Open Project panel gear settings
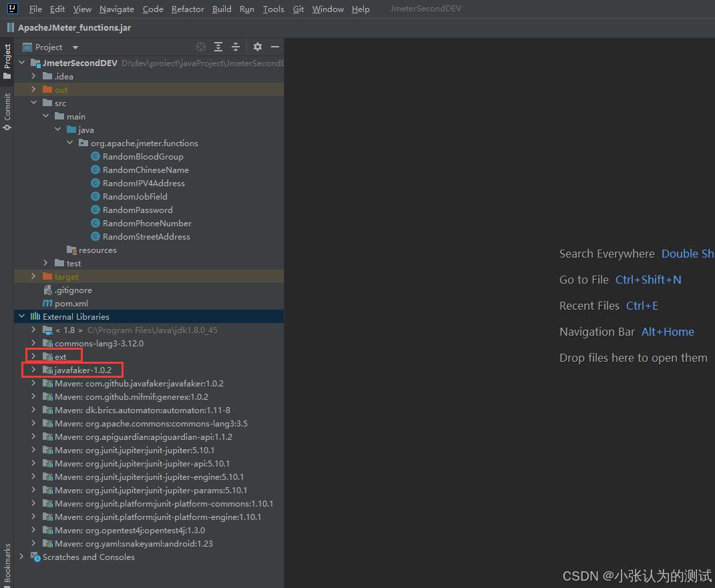Screen dimensions: 715x588 [258, 47]
